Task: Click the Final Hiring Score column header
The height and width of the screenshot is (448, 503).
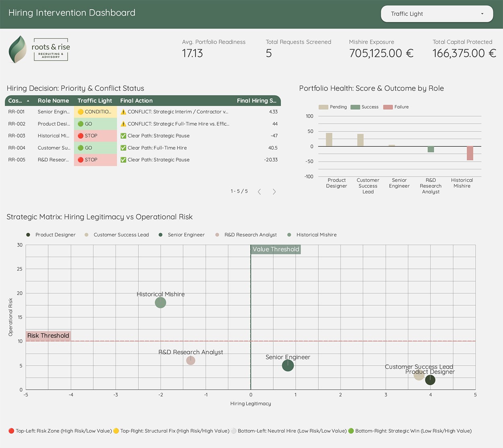Action: tap(256, 101)
